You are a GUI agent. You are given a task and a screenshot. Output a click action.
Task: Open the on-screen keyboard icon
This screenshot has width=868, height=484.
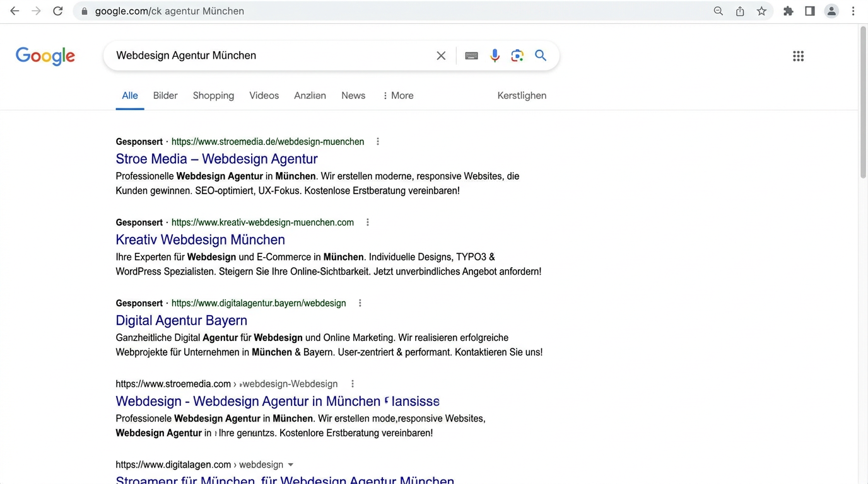click(x=471, y=55)
